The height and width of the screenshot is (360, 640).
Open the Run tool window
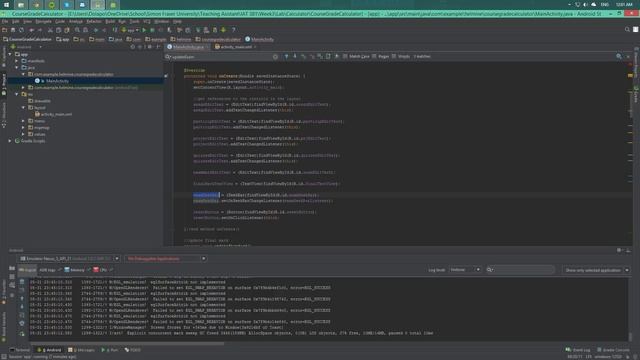[x=110, y=350]
